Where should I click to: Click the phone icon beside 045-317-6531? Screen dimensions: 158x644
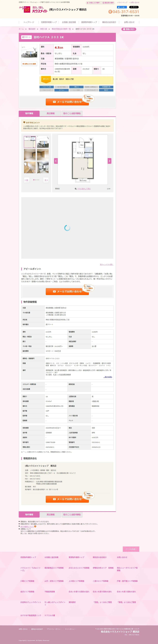coord(110,12)
